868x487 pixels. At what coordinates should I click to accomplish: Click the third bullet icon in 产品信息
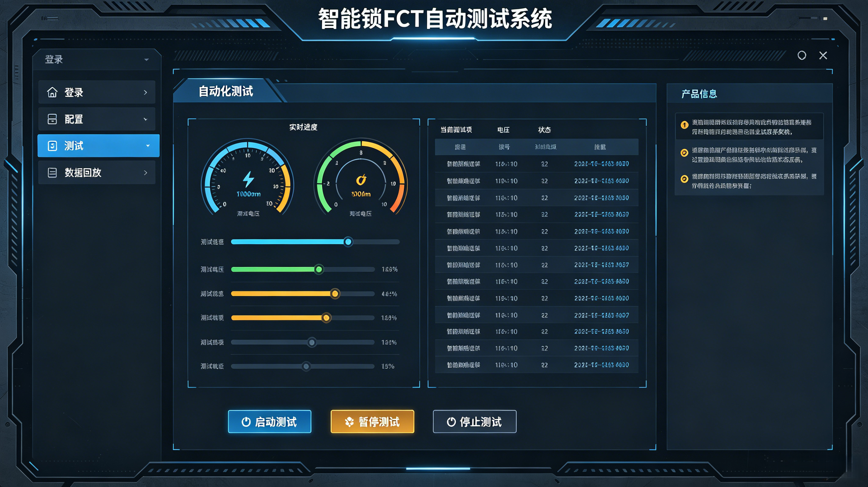pyautogui.click(x=684, y=179)
